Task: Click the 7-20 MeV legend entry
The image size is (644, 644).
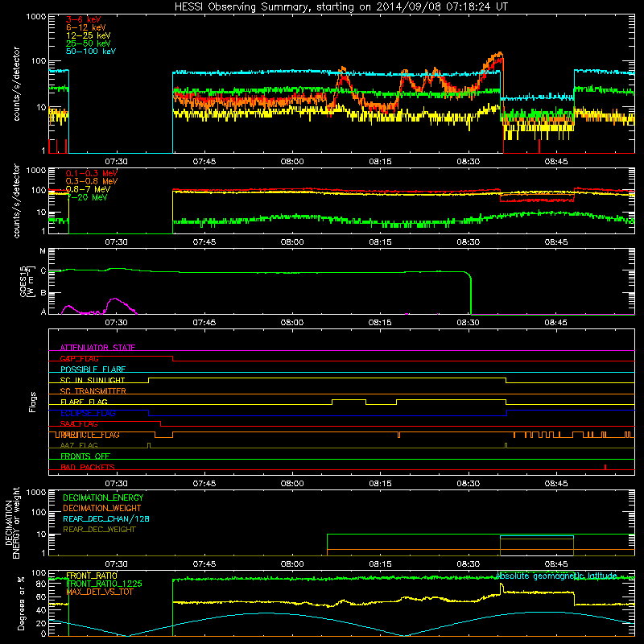Action: coord(87,197)
